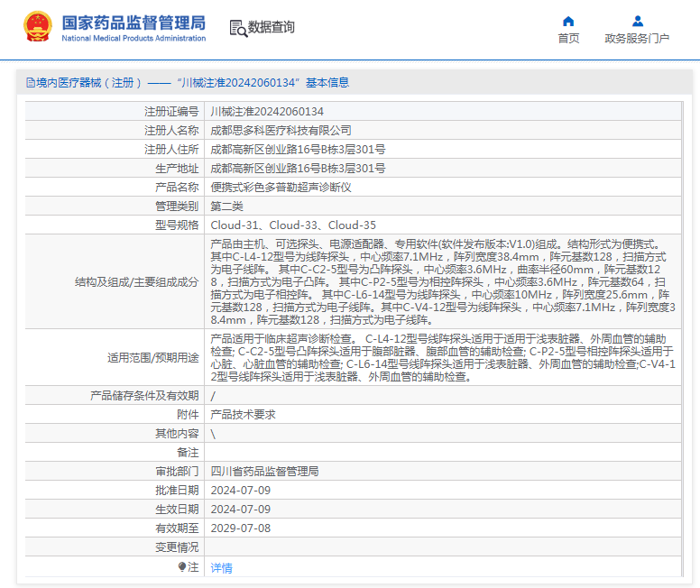Click the slash value for storage conditions
This screenshot has width=700, height=588.
coord(213,396)
